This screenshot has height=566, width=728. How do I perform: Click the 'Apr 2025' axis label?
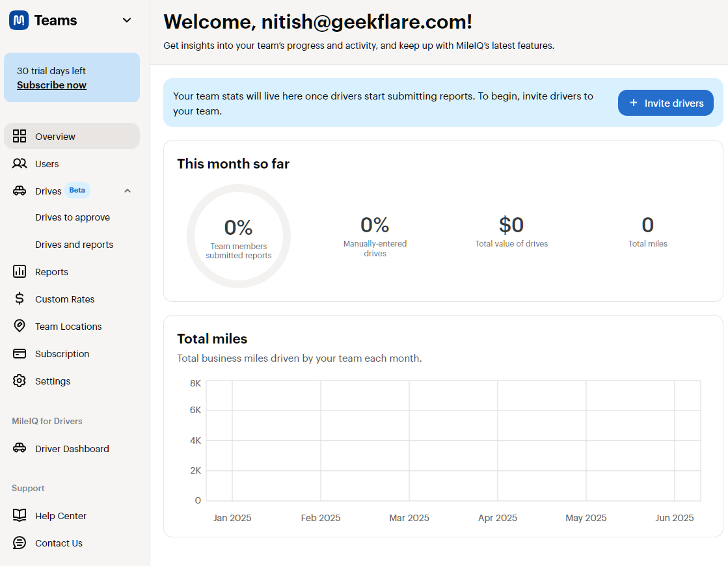click(498, 518)
